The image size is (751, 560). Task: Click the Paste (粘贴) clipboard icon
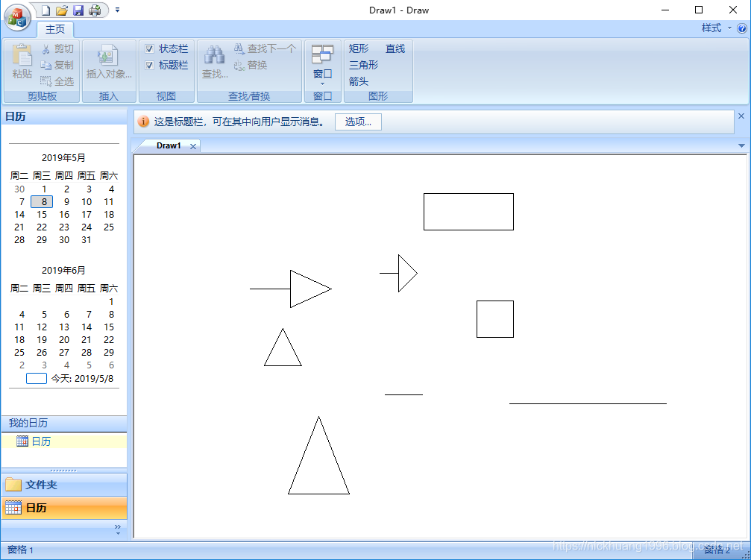coord(22,61)
